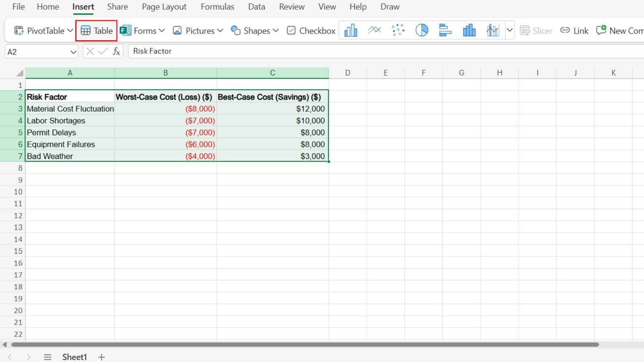Insert a Checkbox from the ribbon
Screen dimensions: 644x362
click(x=311, y=31)
